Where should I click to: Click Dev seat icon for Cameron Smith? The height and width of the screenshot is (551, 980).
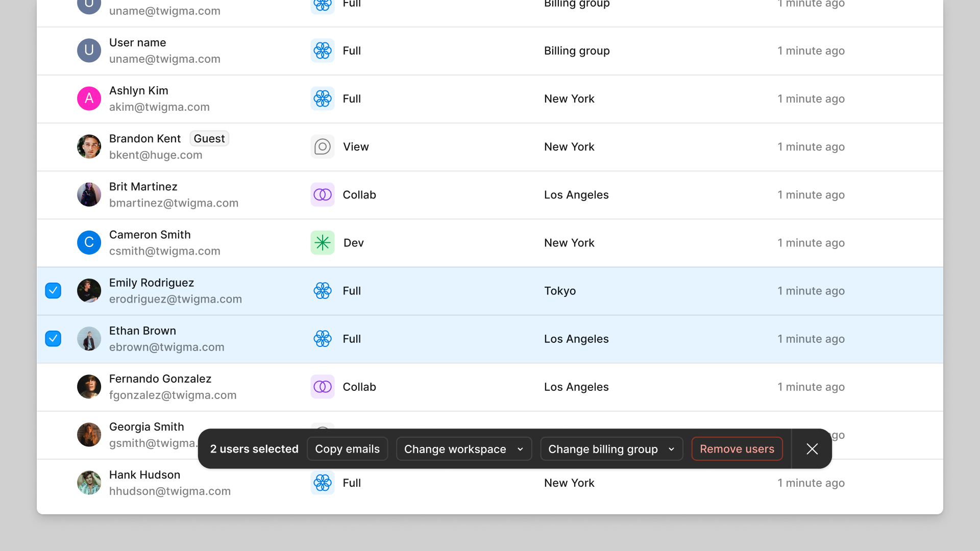click(x=323, y=243)
